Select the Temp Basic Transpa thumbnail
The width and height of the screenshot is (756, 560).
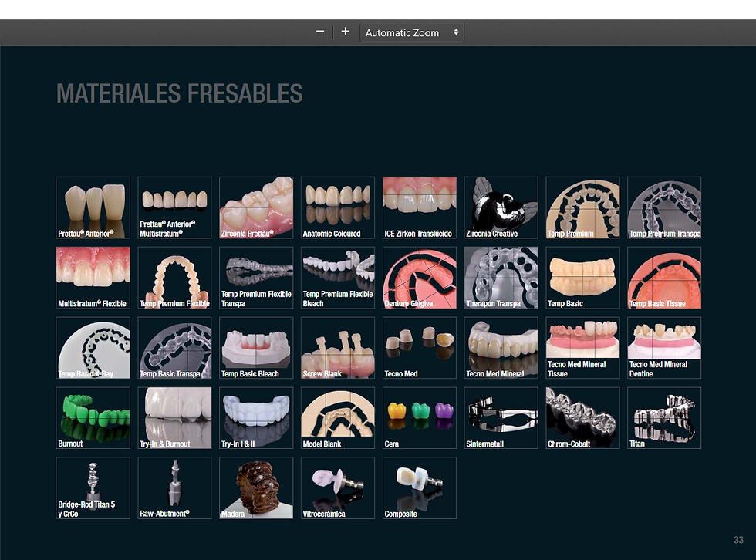click(x=174, y=348)
